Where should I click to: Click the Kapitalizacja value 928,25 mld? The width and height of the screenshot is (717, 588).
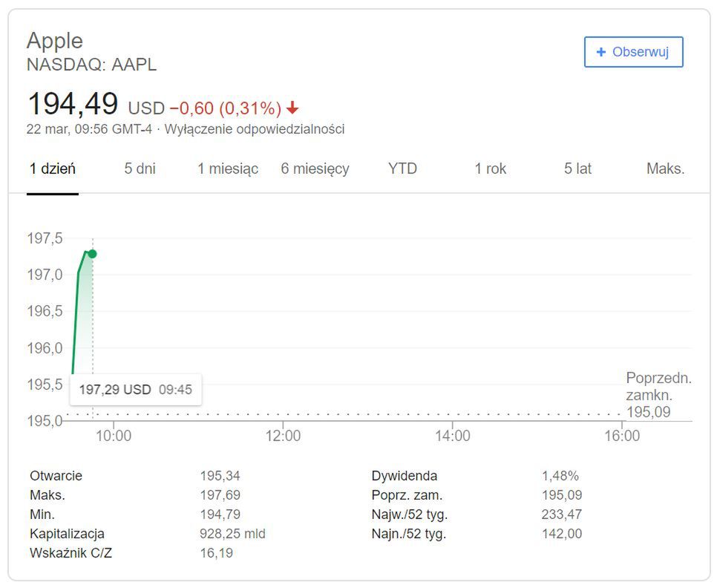[232, 533]
